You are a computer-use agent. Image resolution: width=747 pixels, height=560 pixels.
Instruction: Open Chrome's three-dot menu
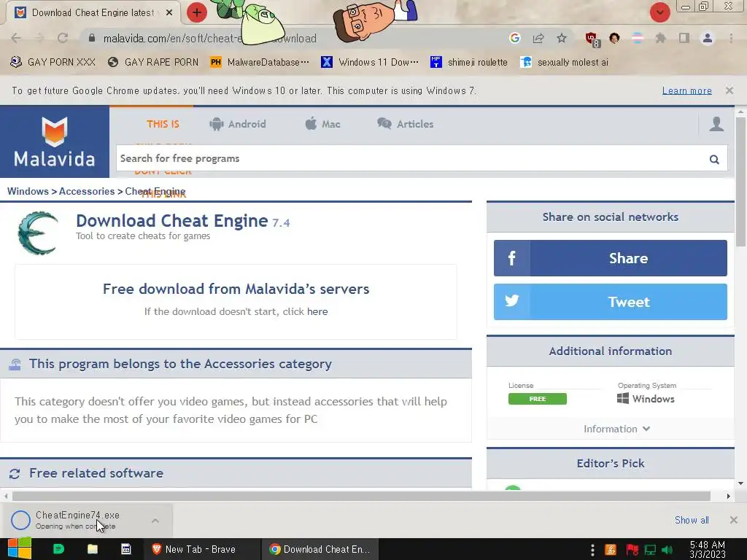click(x=731, y=38)
